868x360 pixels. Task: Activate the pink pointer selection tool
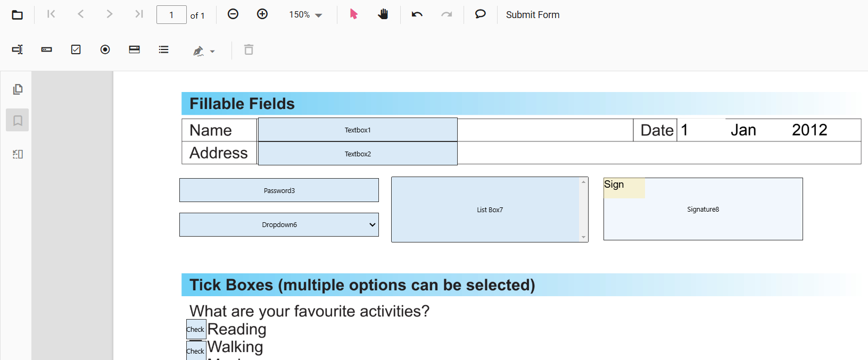pyautogui.click(x=352, y=14)
